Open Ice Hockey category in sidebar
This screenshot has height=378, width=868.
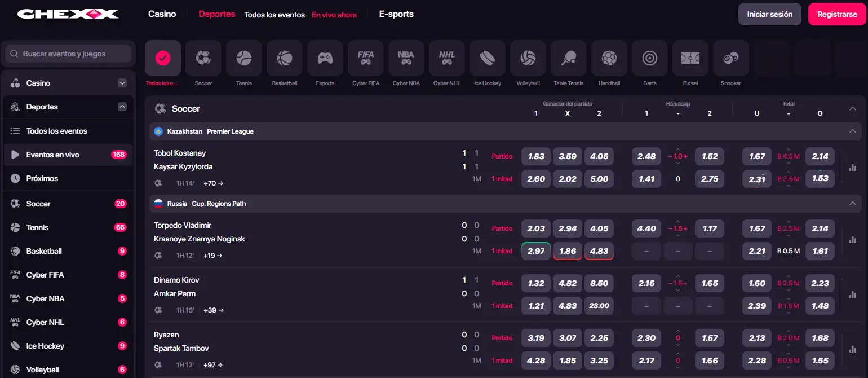[68, 346]
